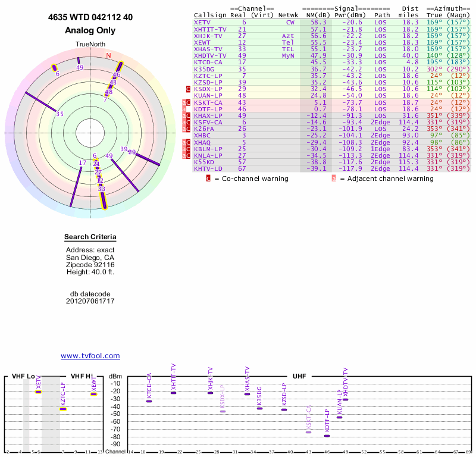Select the K26FA callsign
Screen dimensions: 476x457
click(x=204, y=129)
